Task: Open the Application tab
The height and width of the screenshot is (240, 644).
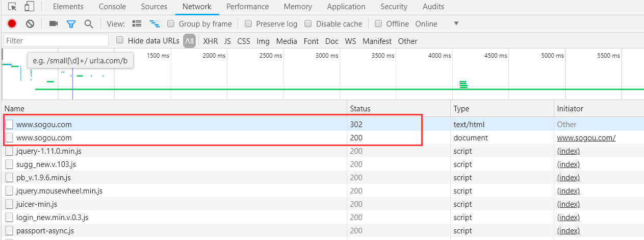Action: pos(346,7)
